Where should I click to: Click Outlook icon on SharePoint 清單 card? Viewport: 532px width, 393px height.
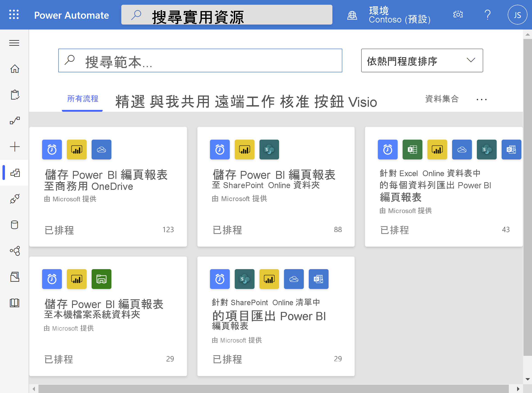(x=318, y=279)
